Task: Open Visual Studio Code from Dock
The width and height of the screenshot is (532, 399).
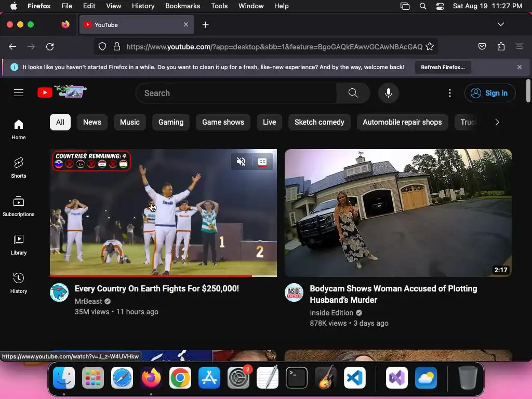Action: tap(354, 378)
